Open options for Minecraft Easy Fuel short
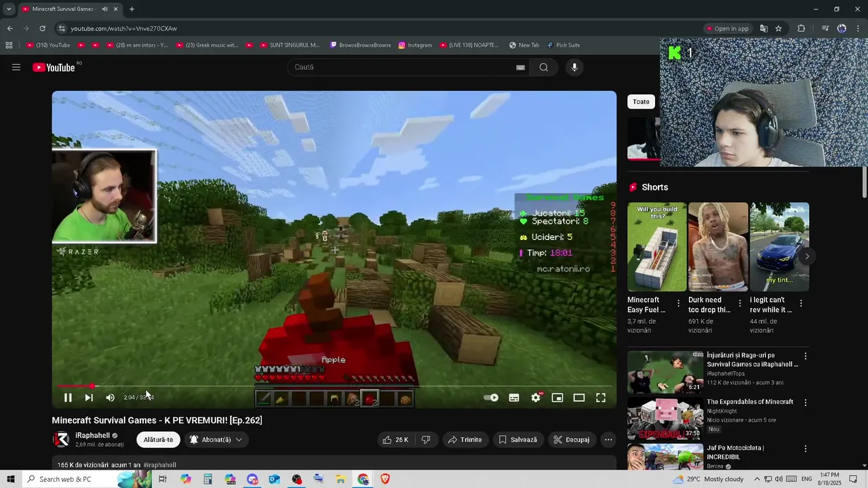868x488 pixels. pyautogui.click(x=678, y=303)
